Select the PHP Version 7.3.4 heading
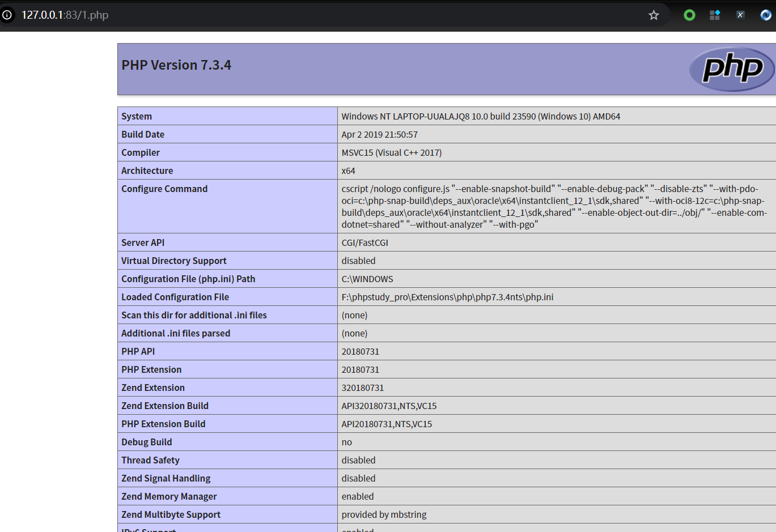The width and height of the screenshot is (776, 532). [x=176, y=65]
